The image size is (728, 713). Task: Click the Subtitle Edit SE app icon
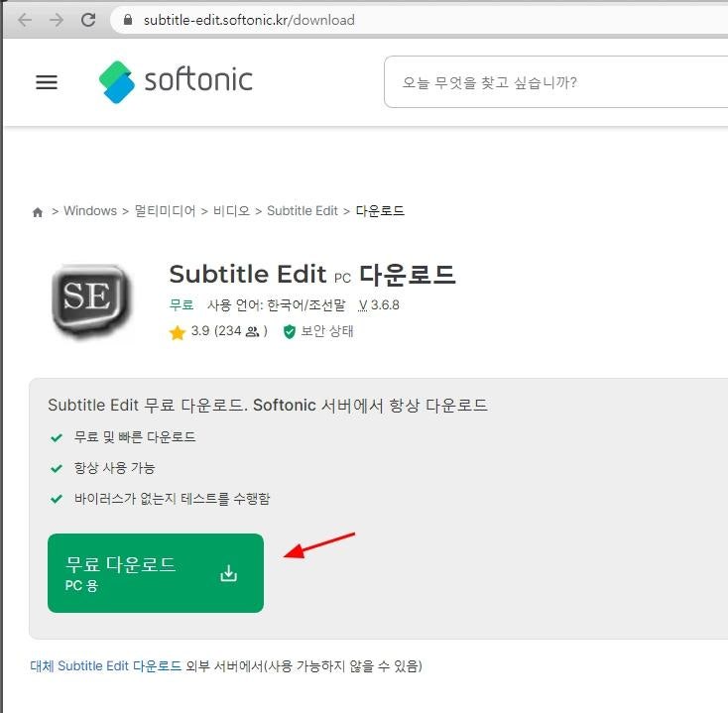pos(91,300)
